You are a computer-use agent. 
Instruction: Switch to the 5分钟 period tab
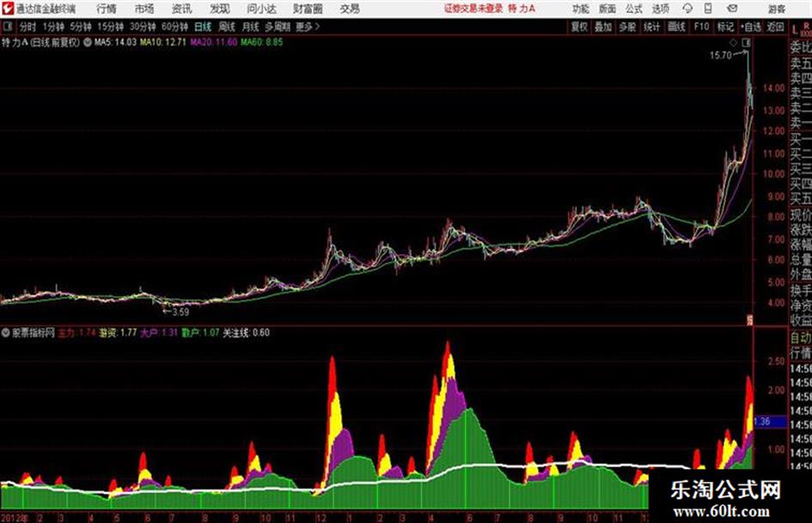[81, 27]
